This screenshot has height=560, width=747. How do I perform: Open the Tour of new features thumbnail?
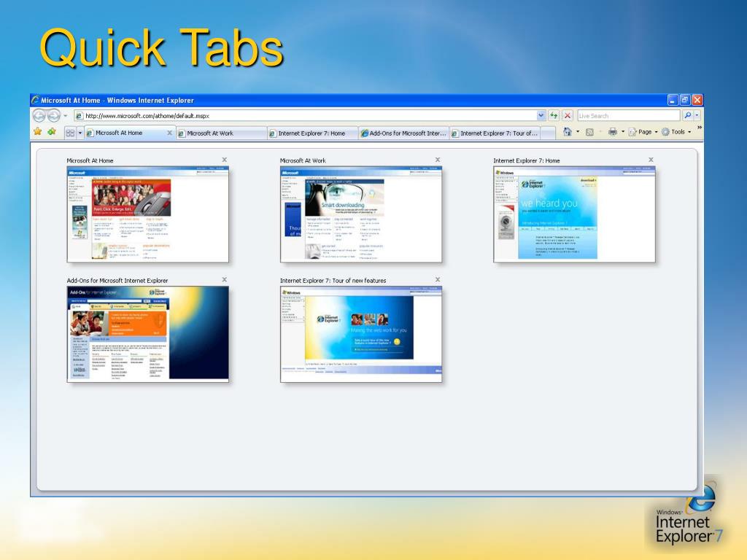pos(361,334)
